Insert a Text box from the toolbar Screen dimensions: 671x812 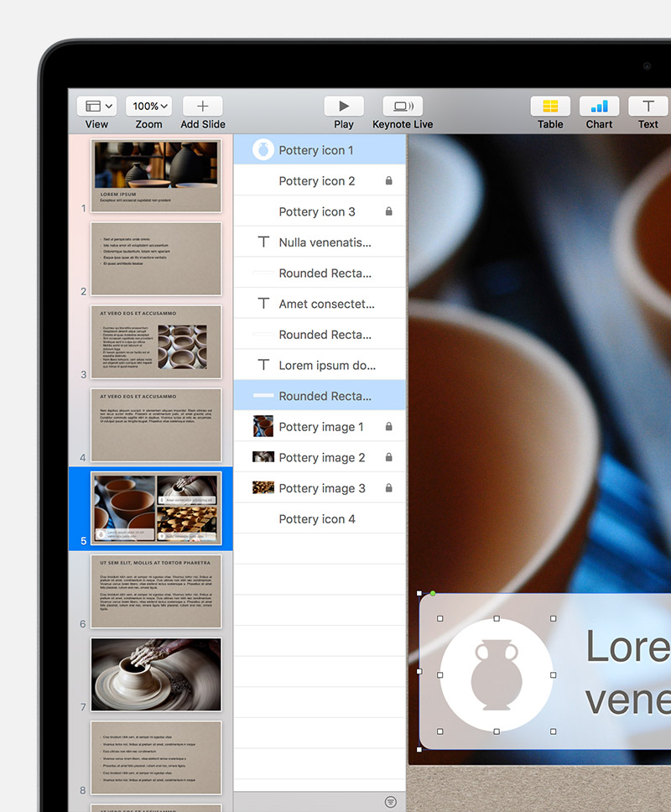(648, 107)
